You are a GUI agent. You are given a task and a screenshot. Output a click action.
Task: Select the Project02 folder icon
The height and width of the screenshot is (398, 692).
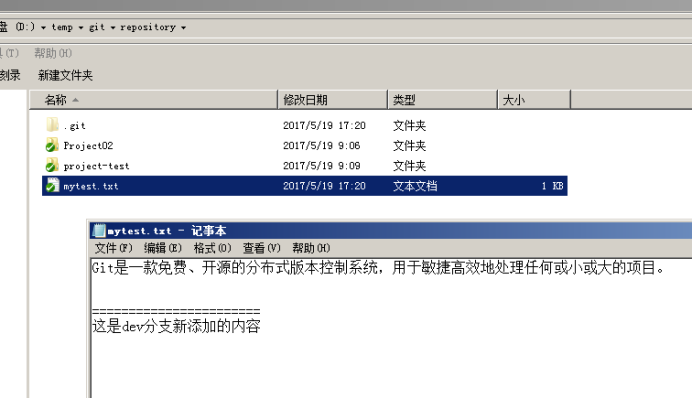tap(52, 145)
